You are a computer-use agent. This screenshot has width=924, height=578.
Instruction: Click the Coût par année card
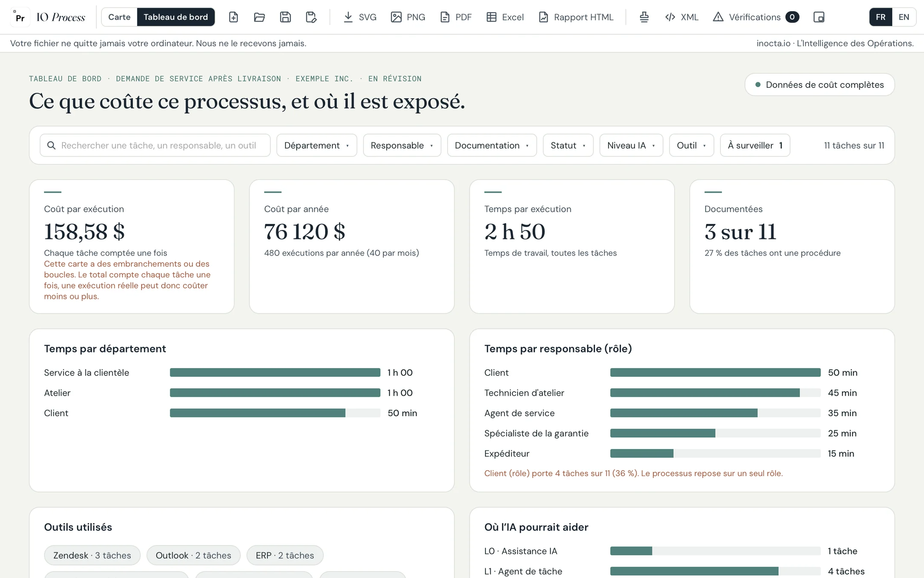pos(352,247)
